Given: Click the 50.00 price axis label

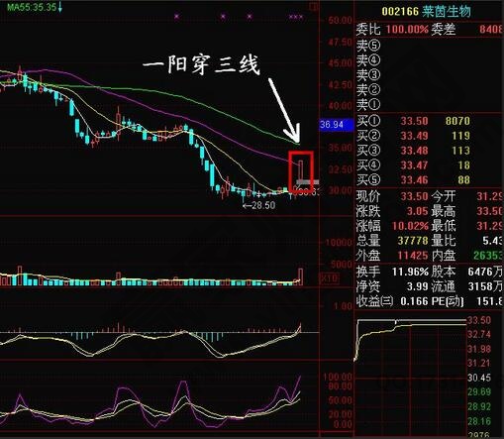Looking at the screenshot, I should pos(341,21).
